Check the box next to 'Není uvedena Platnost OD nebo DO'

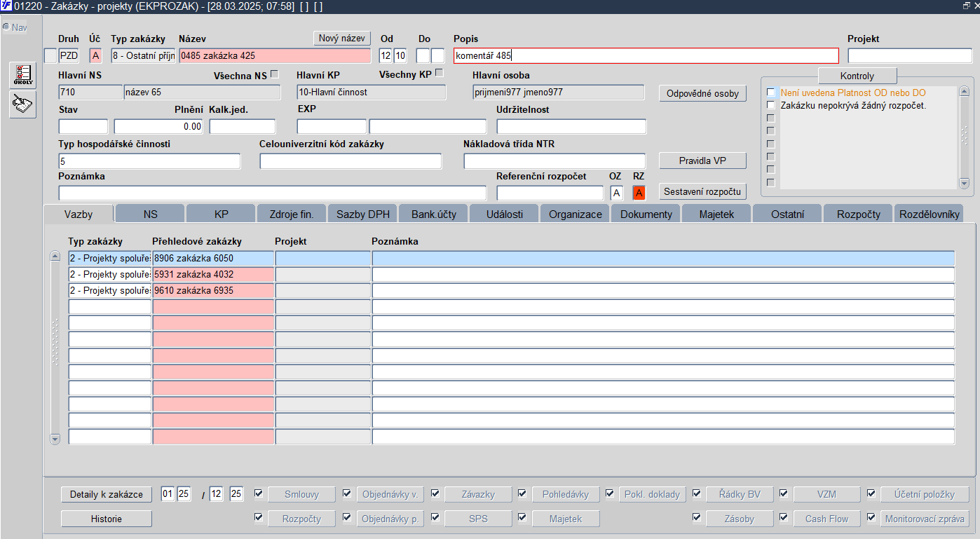771,93
